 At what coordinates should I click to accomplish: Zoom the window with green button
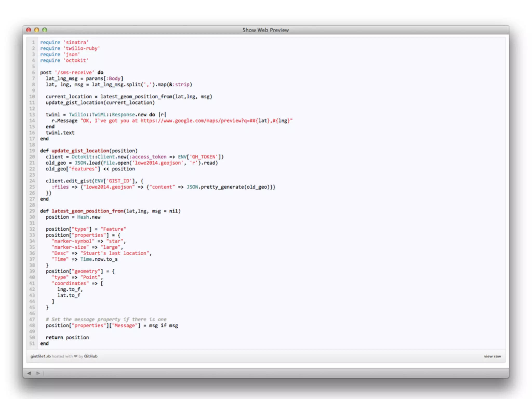(x=45, y=30)
